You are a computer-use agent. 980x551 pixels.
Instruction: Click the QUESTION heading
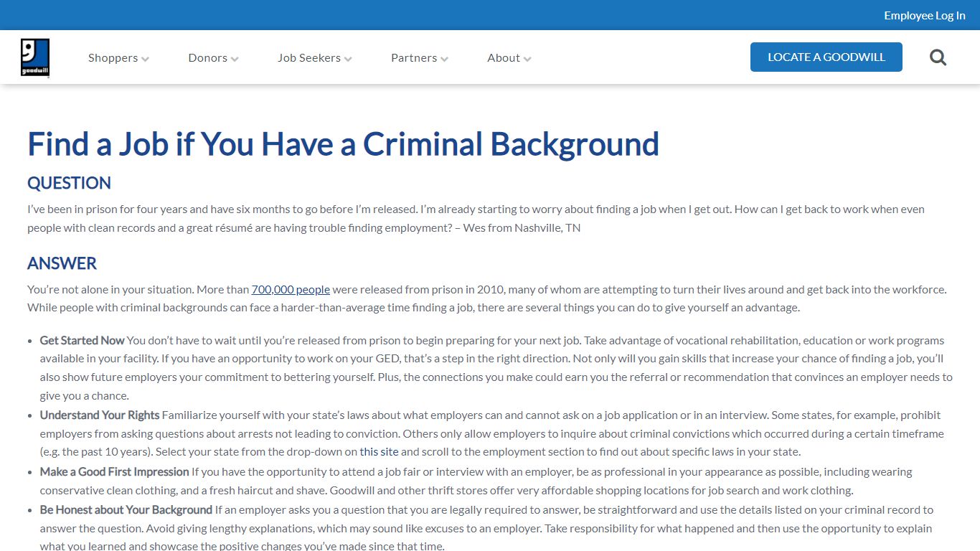[69, 183]
